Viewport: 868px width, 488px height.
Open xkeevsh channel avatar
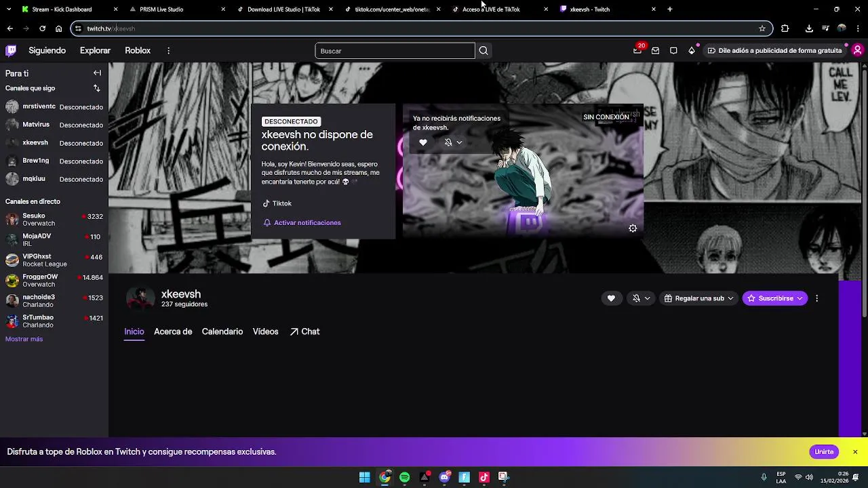[x=140, y=298]
